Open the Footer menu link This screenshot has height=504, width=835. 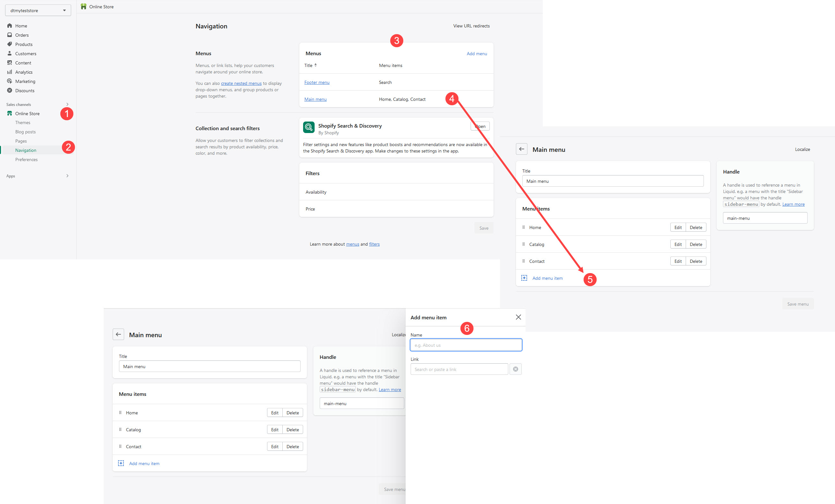click(x=317, y=82)
